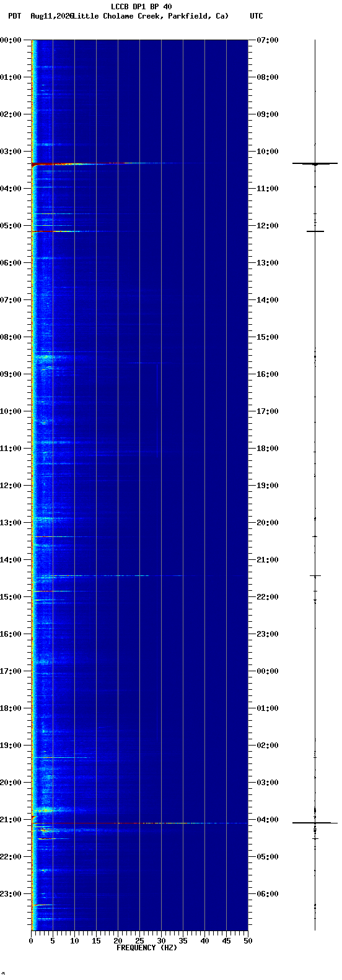Click the '20' frequency tick label
The width and height of the screenshot is (342, 980).
[x=118, y=941]
